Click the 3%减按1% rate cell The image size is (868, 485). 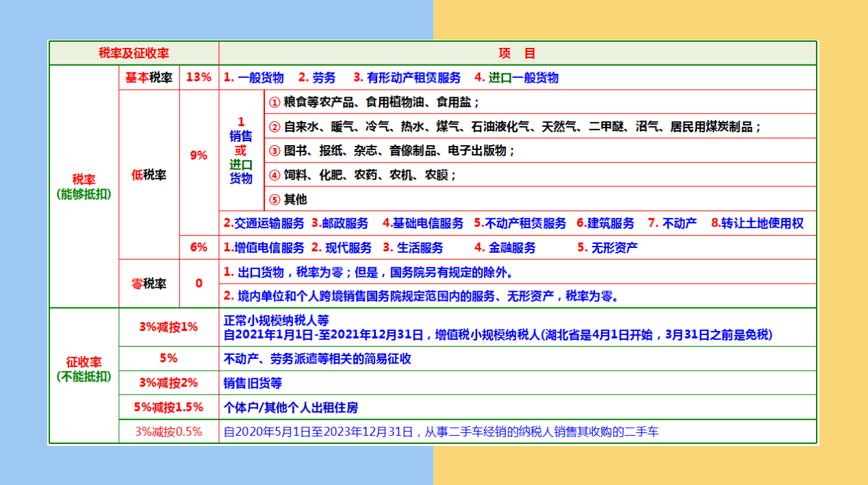[168, 327]
